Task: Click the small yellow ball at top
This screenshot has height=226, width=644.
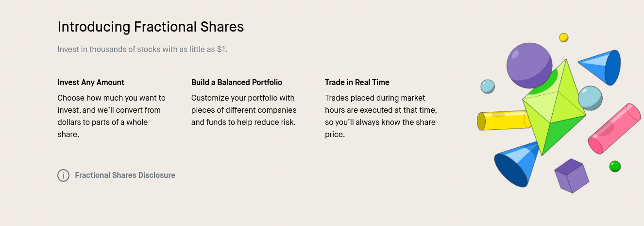Action: [563, 37]
